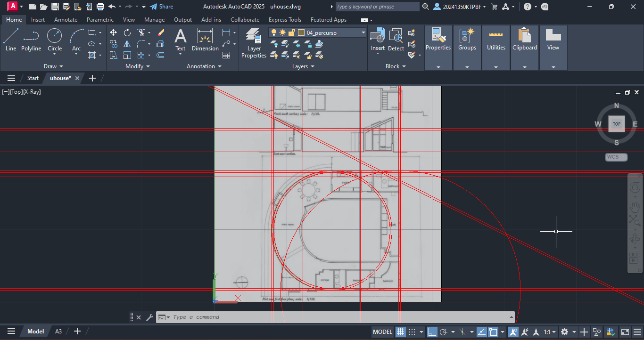Screen dimensions: 644x340
Task: Switch to the Parametric tab
Action: pyautogui.click(x=100, y=20)
